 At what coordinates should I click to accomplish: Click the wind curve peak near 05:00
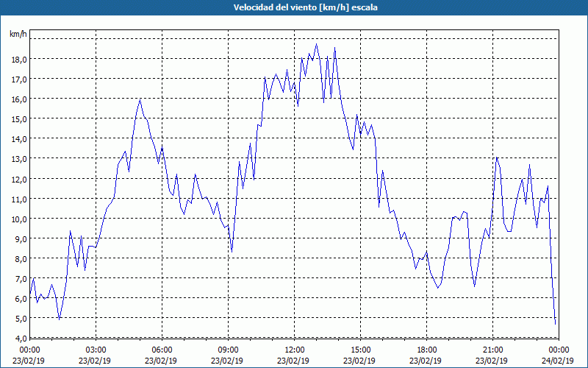coord(140,99)
